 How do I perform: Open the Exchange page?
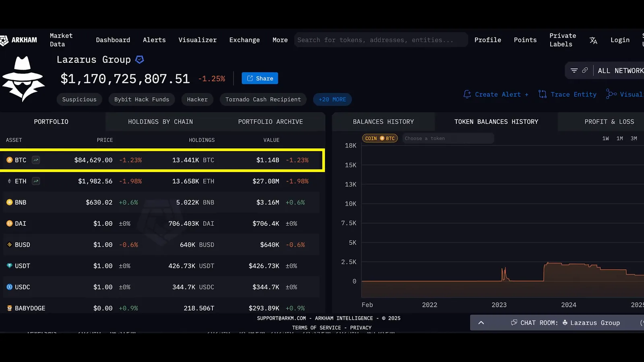[244, 40]
